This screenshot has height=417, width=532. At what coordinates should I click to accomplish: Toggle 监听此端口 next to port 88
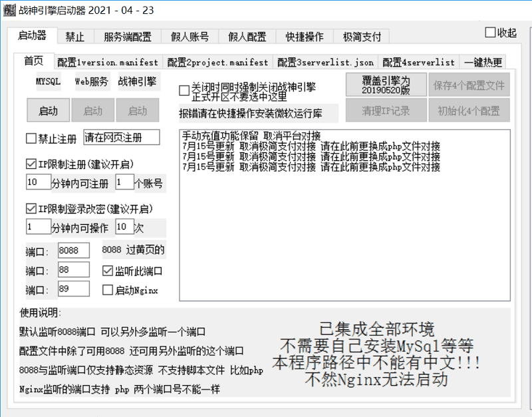tap(108, 269)
